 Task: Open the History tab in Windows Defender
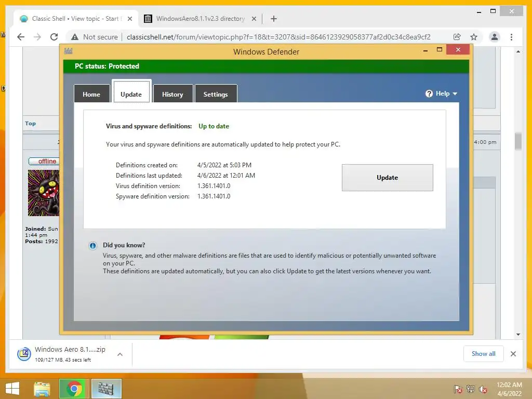[x=172, y=94]
